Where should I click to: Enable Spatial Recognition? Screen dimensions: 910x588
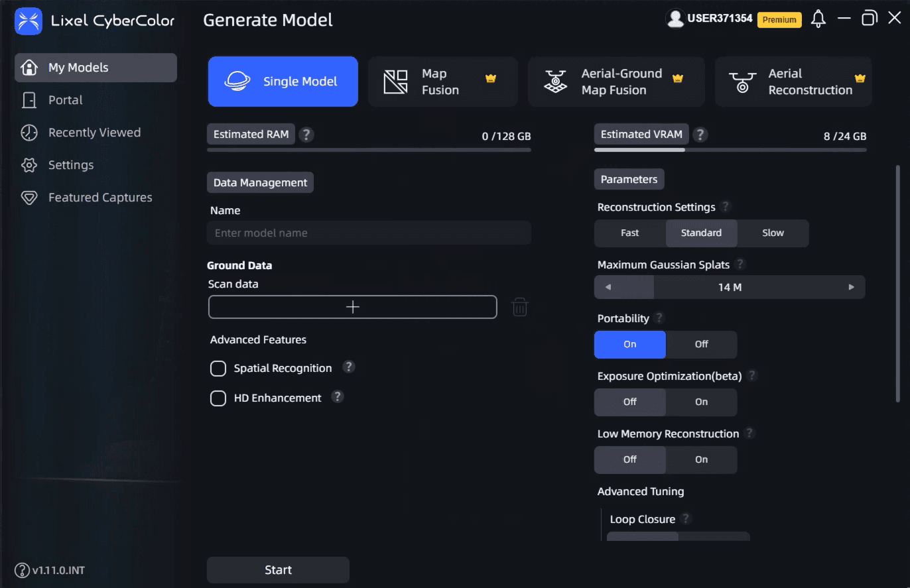click(x=218, y=368)
